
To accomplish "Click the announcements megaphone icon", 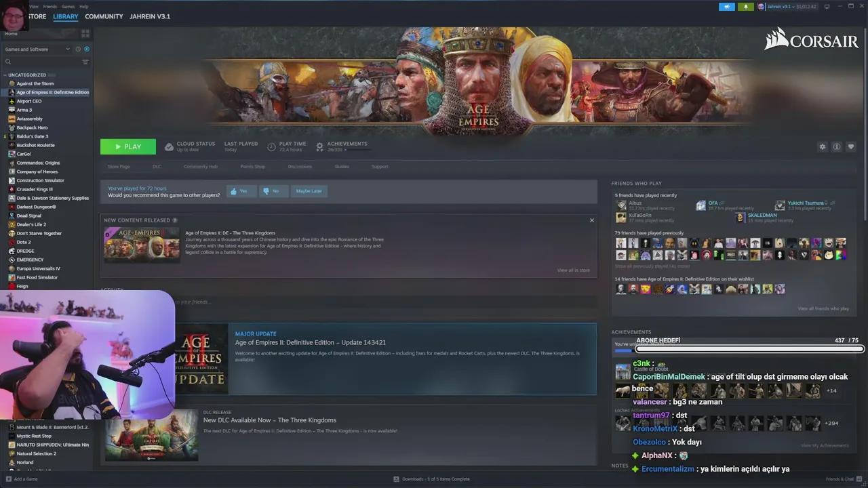I will 727,7.
